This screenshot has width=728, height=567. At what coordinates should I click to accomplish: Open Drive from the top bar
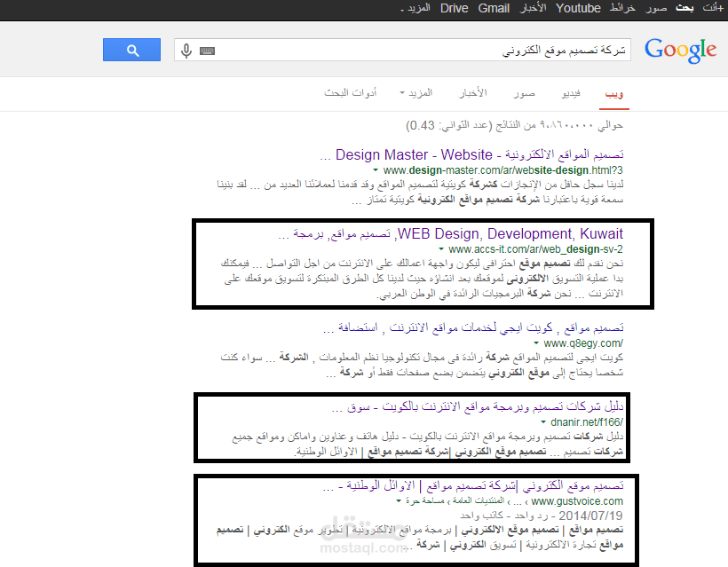coord(454,8)
